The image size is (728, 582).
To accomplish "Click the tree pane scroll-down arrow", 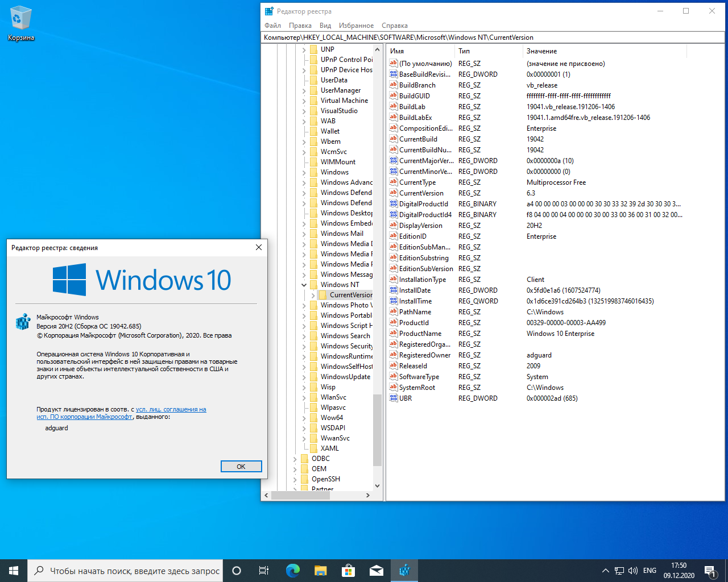I will tap(377, 486).
